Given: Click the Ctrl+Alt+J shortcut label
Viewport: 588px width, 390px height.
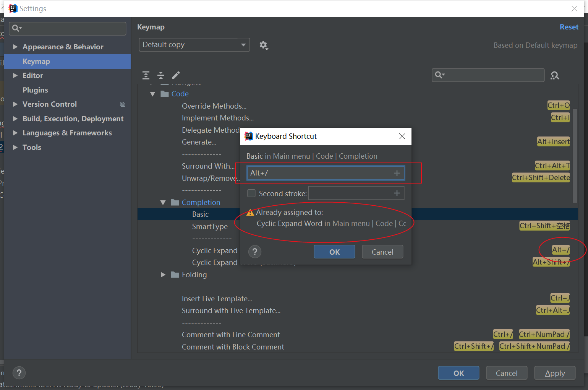Looking at the screenshot, I should pyautogui.click(x=553, y=310).
